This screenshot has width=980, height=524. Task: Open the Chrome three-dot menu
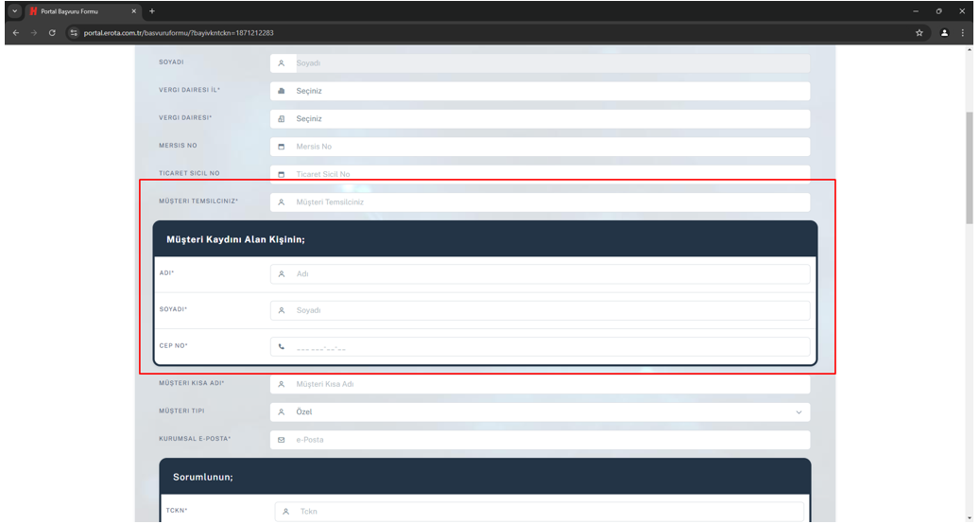pyautogui.click(x=963, y=33)
